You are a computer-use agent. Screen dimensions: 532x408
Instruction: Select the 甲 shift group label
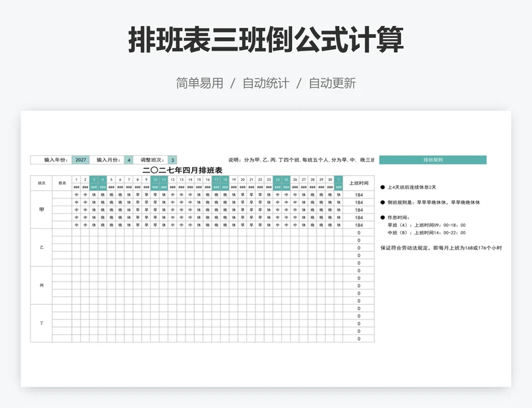(x=40, y=209)
